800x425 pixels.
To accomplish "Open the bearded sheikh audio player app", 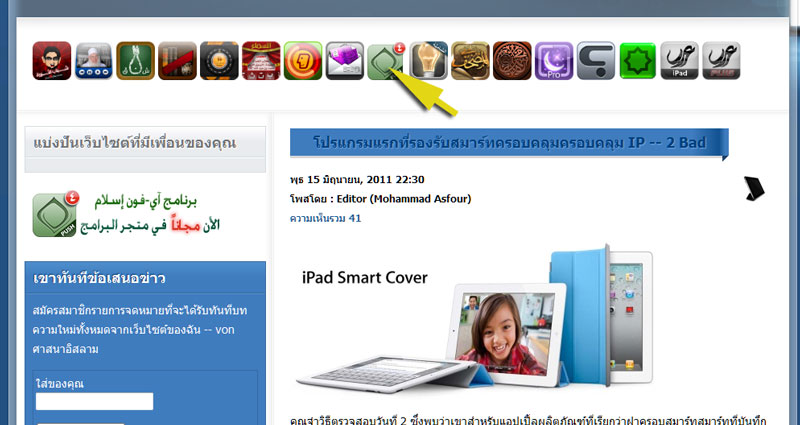I will [94, 61].
